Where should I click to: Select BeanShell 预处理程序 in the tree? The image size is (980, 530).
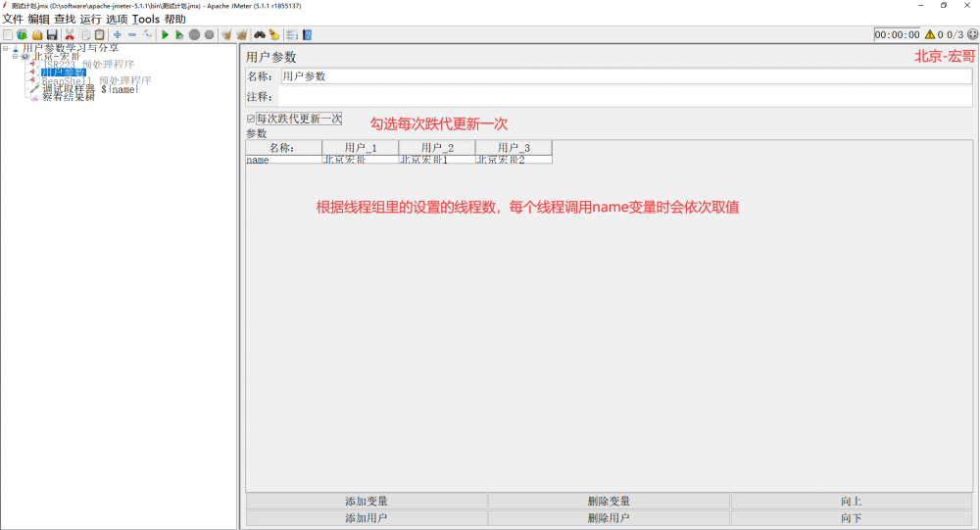pyautogui.click(x=96, y=80)
